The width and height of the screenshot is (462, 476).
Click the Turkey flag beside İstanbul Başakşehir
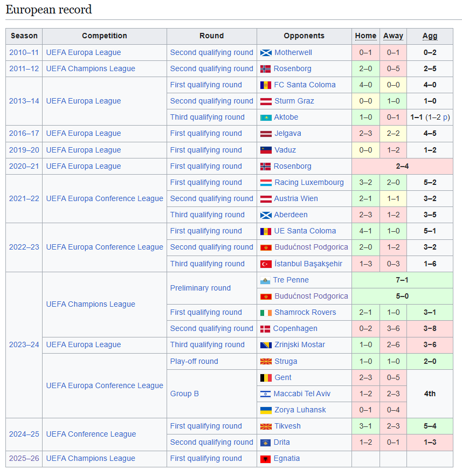pos(266,264)
